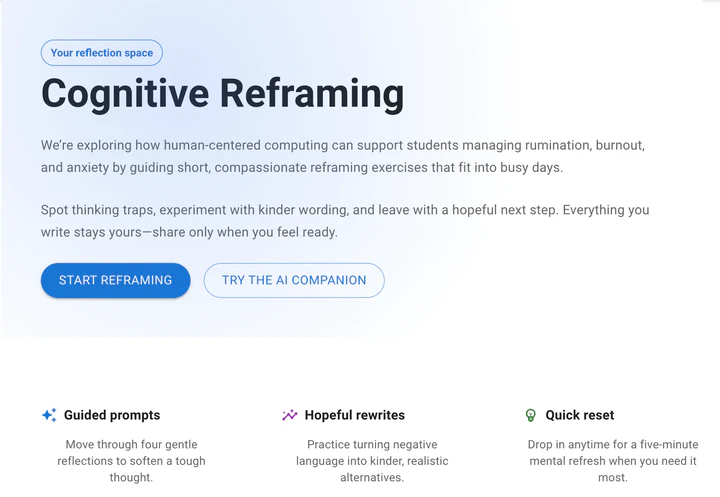
Task: Click the 'kinder, realistic alternatives' description text
Action: pos(372,461)
